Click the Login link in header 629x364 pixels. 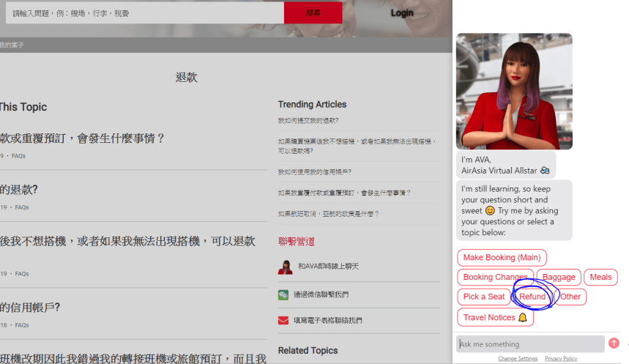click(402, 12)
